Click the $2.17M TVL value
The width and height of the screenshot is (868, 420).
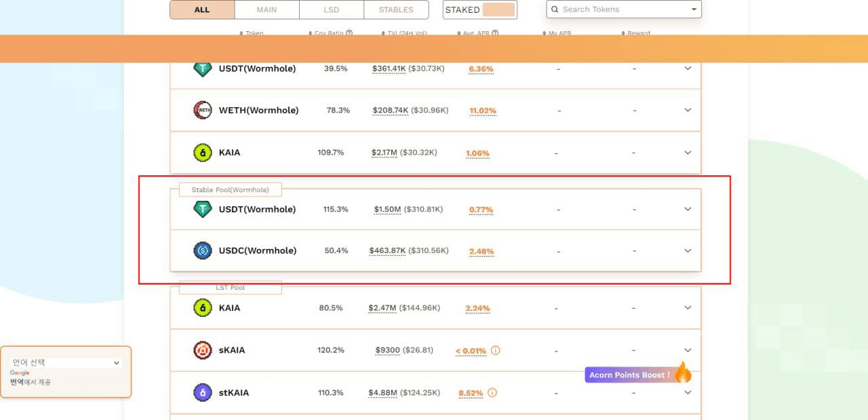384,152
